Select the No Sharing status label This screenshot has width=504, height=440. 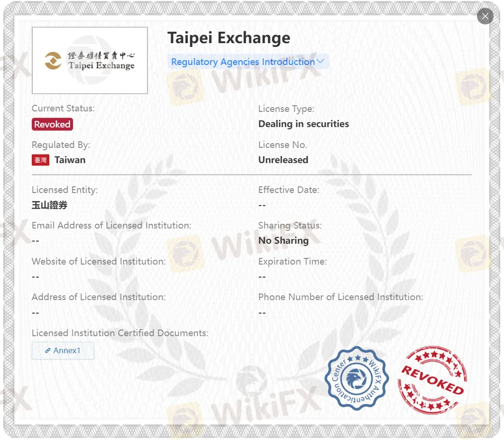[283, 240]
